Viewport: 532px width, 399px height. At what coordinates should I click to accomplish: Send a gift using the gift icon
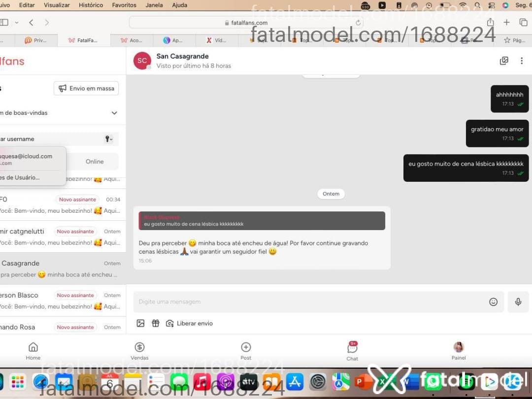pos(155,323)
